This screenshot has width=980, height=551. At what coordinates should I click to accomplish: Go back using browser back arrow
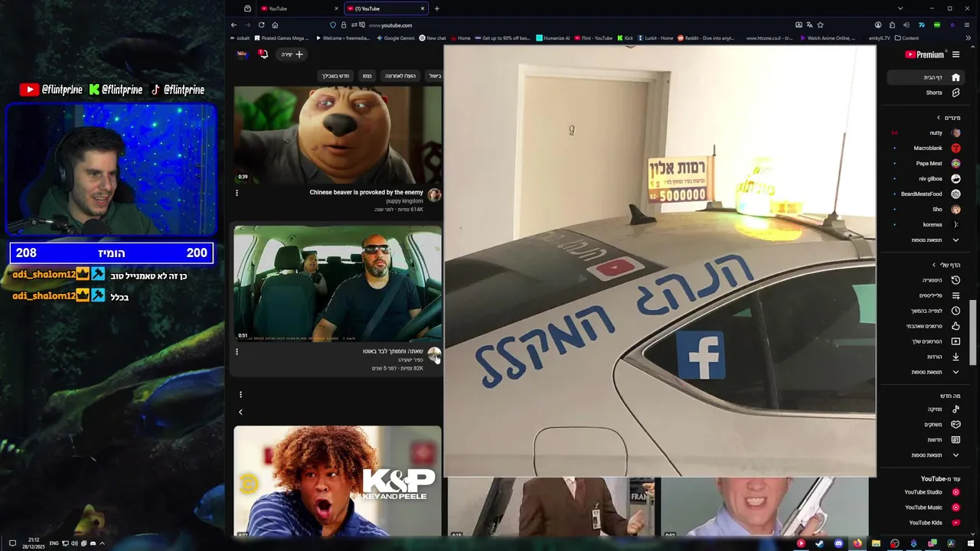(x=234, y=25)
